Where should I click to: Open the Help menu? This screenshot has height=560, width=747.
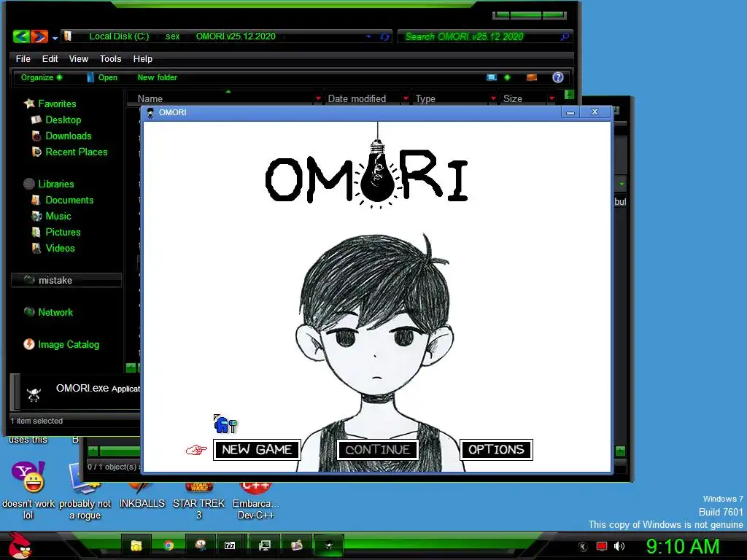tap(142, 58)
